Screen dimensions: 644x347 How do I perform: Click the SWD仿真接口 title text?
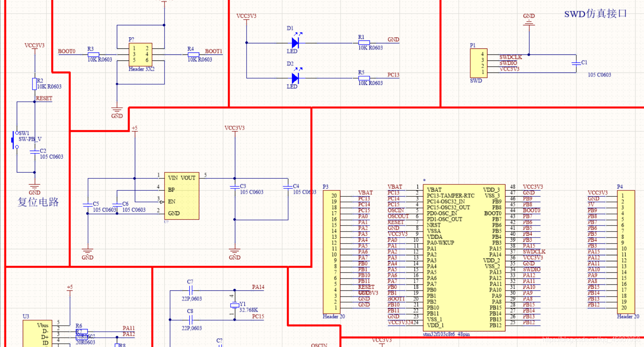pos(595,14)
